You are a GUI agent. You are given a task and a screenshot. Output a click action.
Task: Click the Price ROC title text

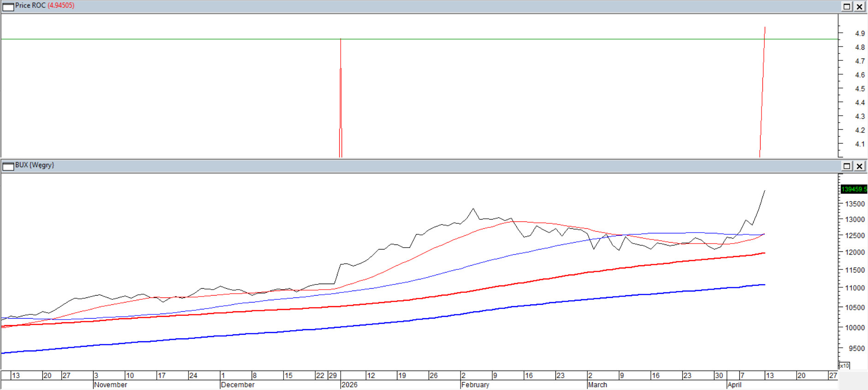[x=30, y=6]
